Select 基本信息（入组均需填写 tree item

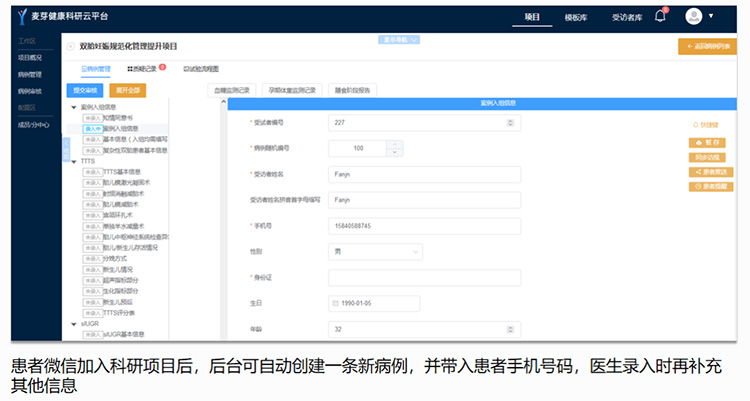click(125, 139)
